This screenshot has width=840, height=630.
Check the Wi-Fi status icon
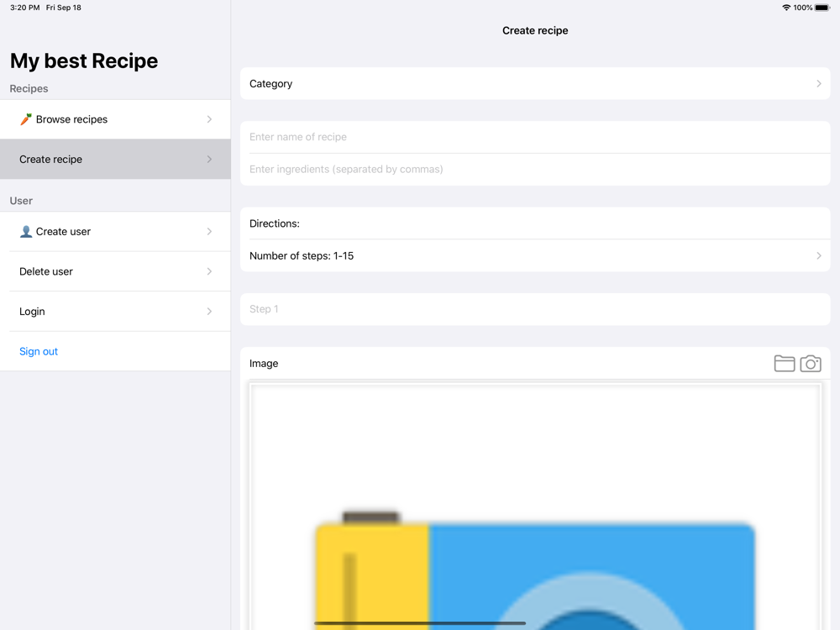click(x=786, y=8)
